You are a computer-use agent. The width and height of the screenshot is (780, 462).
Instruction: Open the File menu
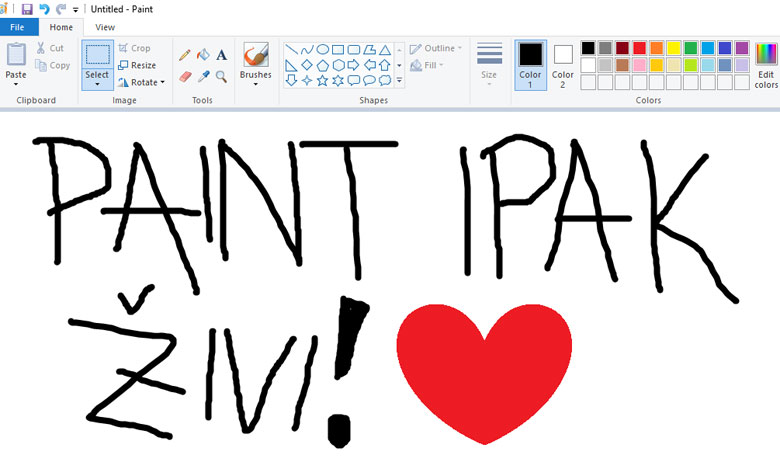[x=17, y=27]
